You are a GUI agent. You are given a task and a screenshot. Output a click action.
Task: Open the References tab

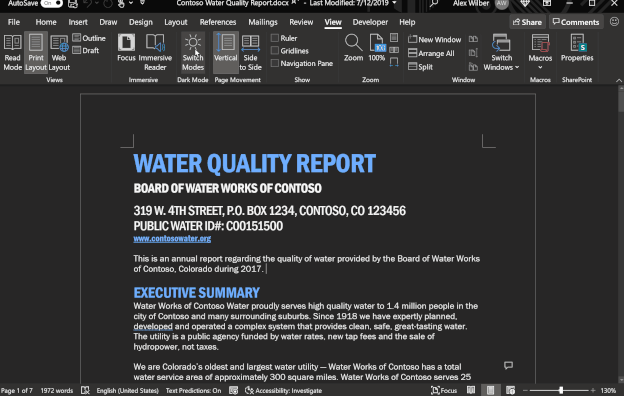click(x=218, y=22)
